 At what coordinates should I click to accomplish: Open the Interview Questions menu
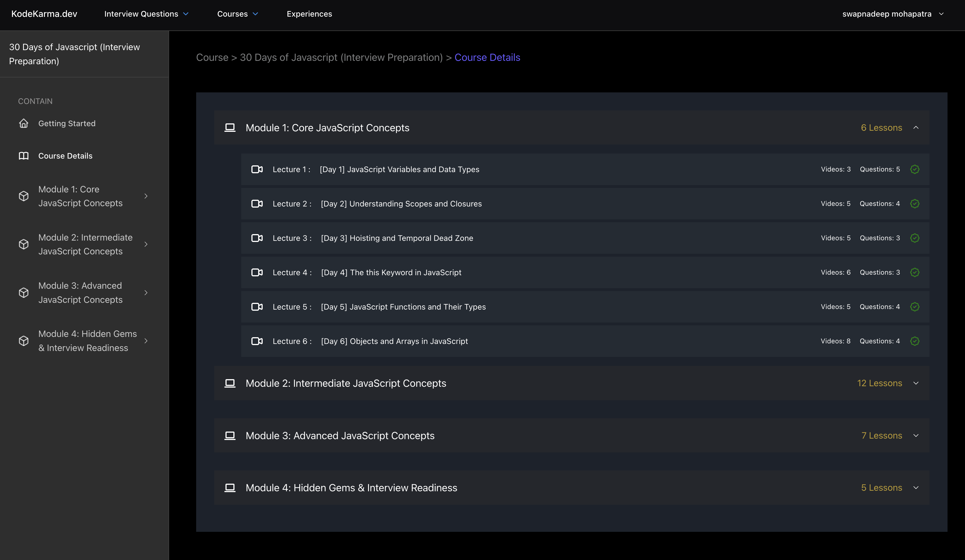[146, 14]
